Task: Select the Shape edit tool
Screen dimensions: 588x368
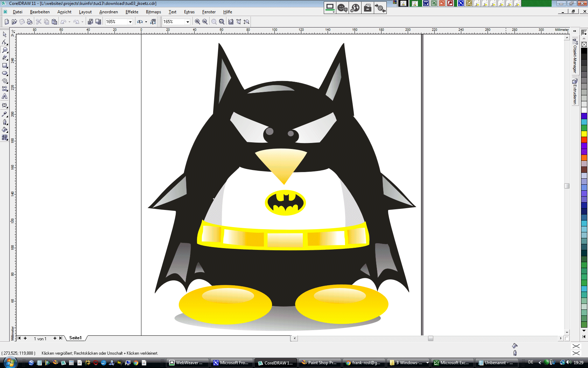Action: tap(5, 42)
